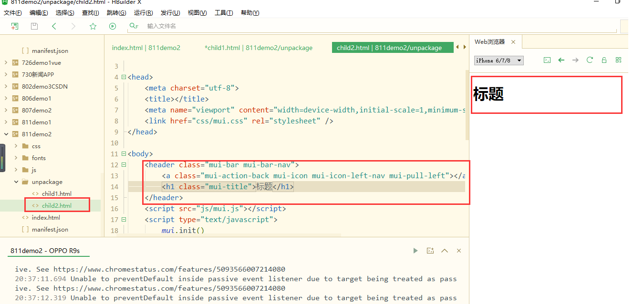
Task: Open the device dropdown showing iPhone 6/7/8
Action: tap(499, 61)
